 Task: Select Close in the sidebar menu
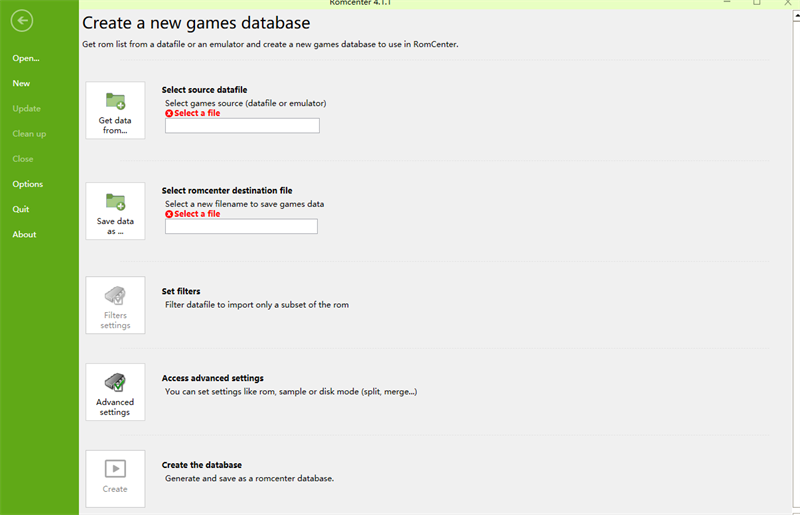pos(23,159)
